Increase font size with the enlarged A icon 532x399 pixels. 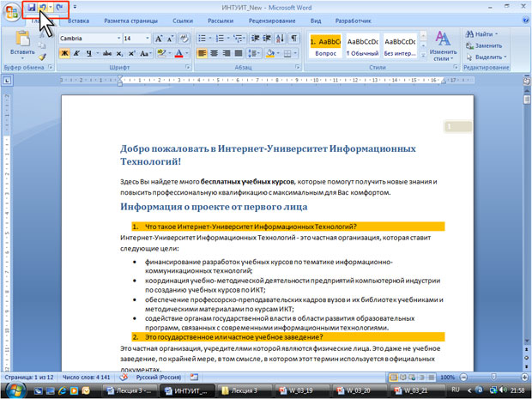(159, 39)
